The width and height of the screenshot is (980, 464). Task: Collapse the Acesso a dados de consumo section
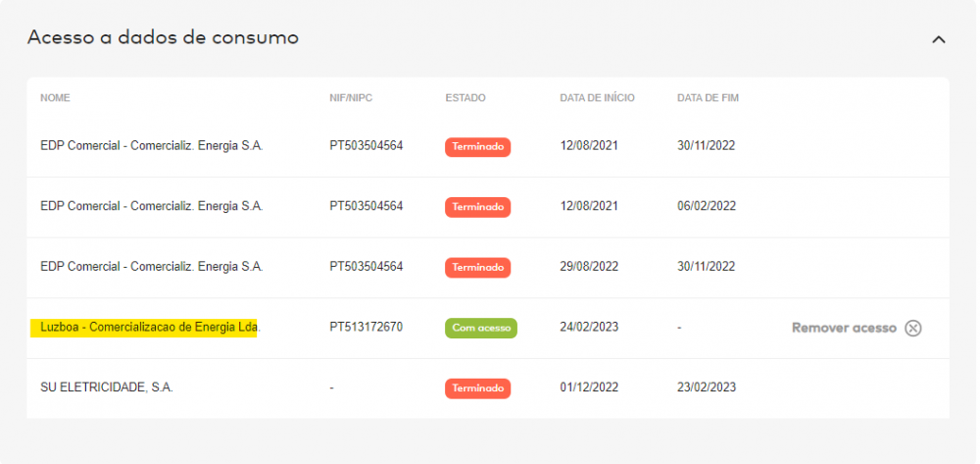click(938, 39)
